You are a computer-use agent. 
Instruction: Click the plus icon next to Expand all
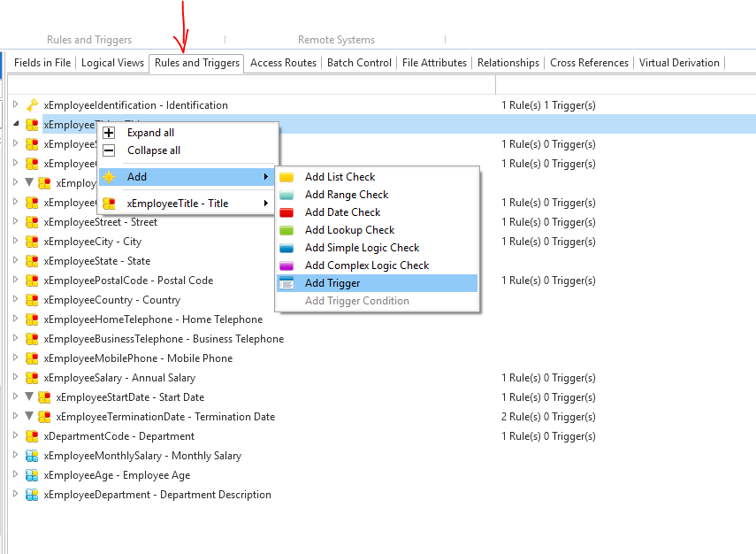coord(109,133)
